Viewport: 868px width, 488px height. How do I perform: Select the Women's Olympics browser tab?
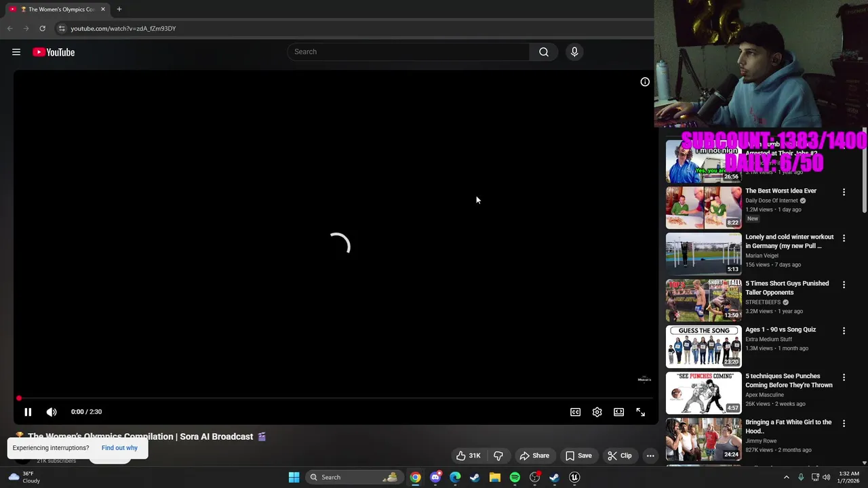[x=57, y=9]
